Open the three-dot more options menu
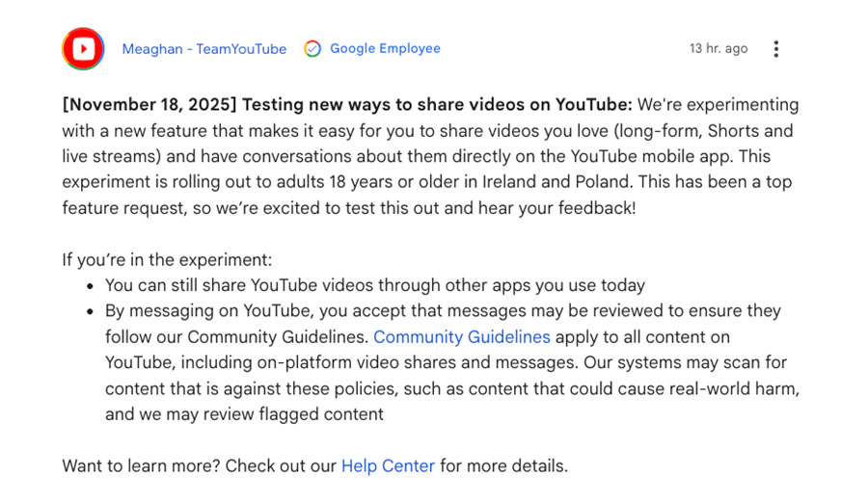Image resolution: width=868 pixels, height=503 pixels. (776, 49)
